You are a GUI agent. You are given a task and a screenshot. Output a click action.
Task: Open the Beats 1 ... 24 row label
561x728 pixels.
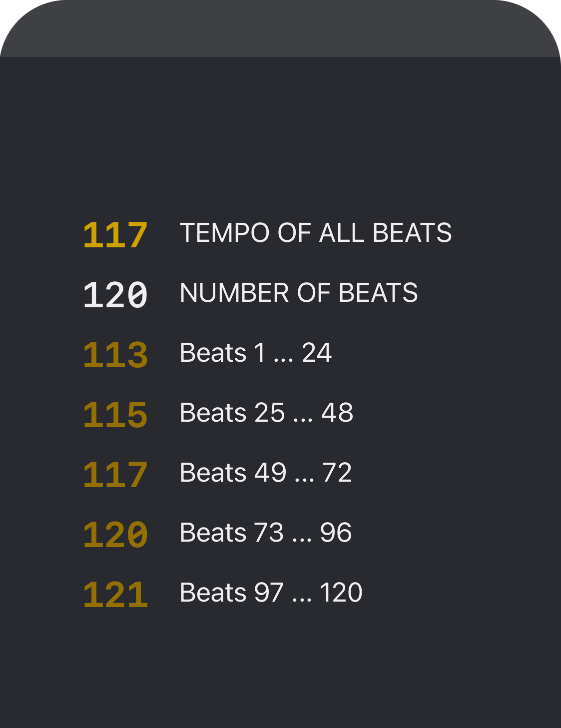point(256,353)
